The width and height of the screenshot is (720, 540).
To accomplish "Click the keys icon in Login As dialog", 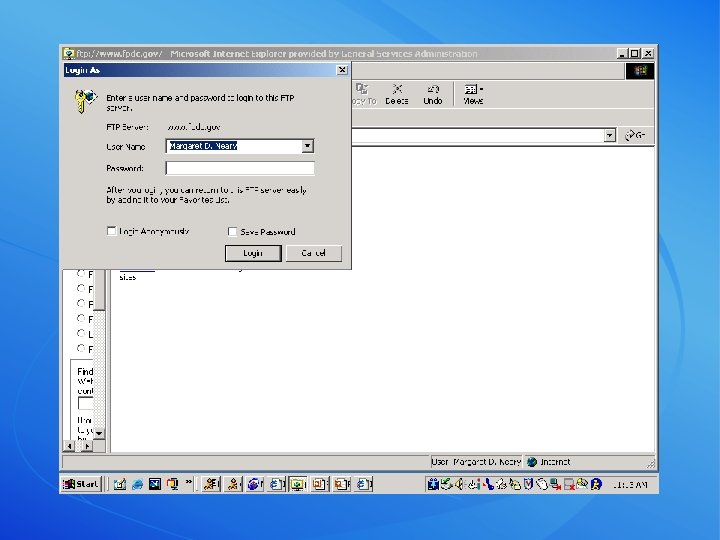I will click(85, 101).
